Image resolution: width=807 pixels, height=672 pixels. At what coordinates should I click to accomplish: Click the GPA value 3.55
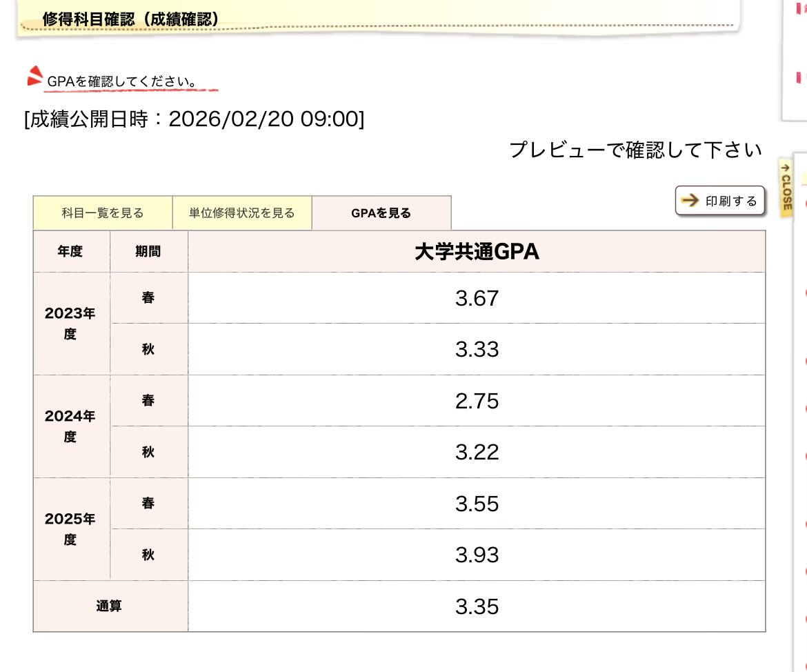(477, 504)
